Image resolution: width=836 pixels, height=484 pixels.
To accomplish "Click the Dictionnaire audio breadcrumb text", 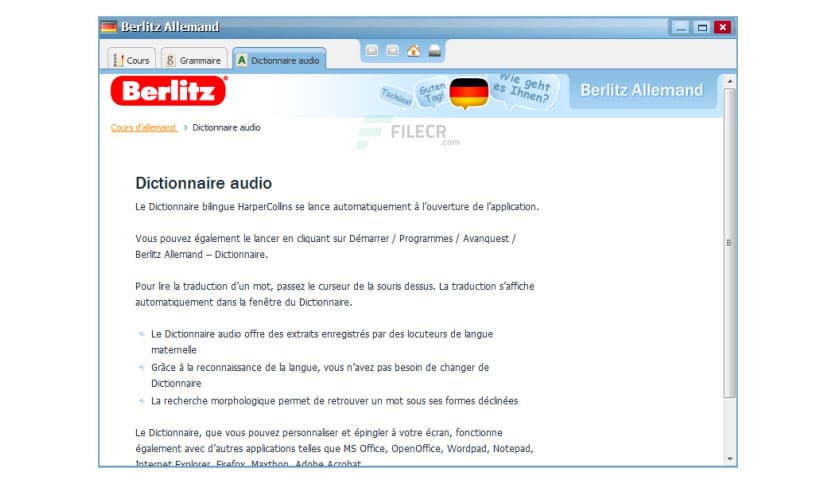I will [x=226, y=127].
